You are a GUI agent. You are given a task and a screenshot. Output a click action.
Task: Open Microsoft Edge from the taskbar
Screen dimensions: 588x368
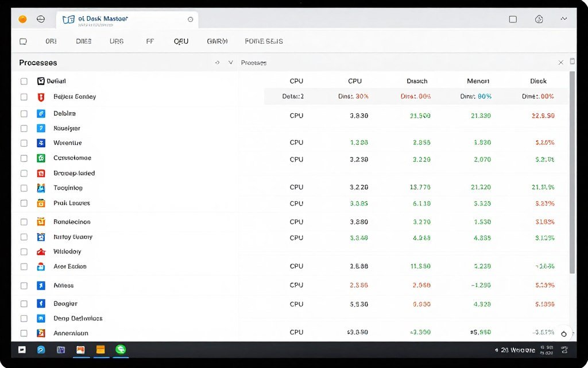pyautogui.click(x=40, y=350)
